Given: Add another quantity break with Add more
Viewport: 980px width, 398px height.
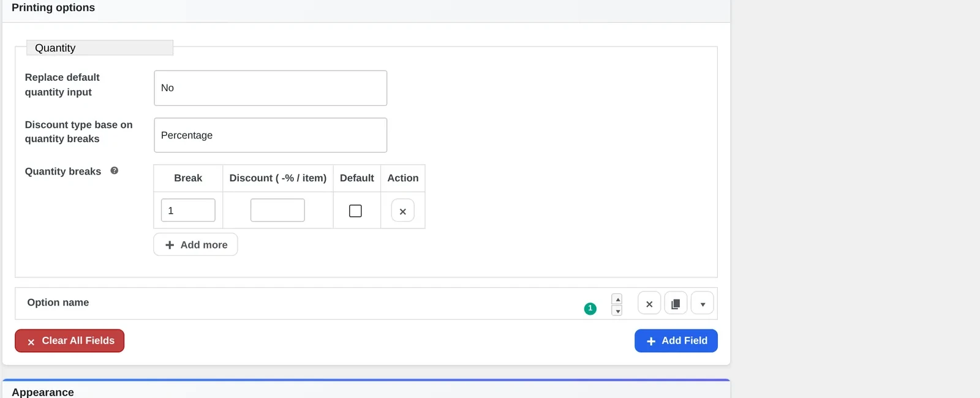Looking at the screenshot, I should click(x=195, y=244).
